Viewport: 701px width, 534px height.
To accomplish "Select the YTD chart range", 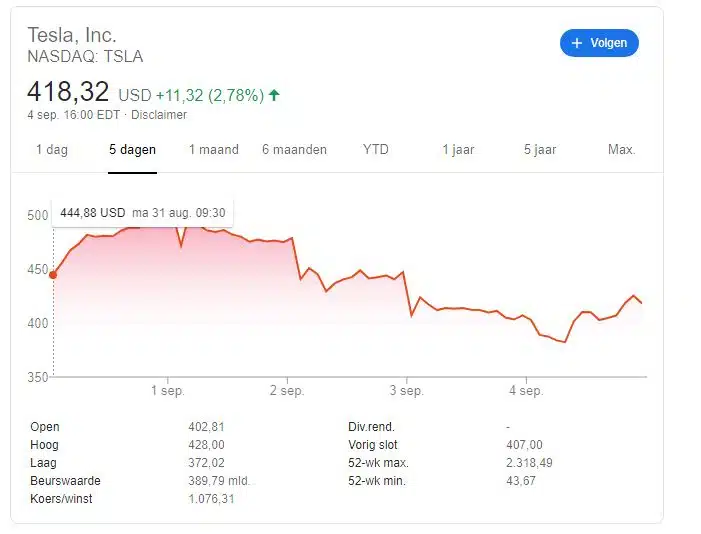I will tap(375, 150).
